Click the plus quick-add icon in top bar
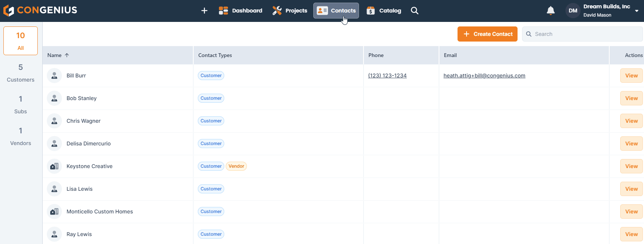 (x=204, y=11)
